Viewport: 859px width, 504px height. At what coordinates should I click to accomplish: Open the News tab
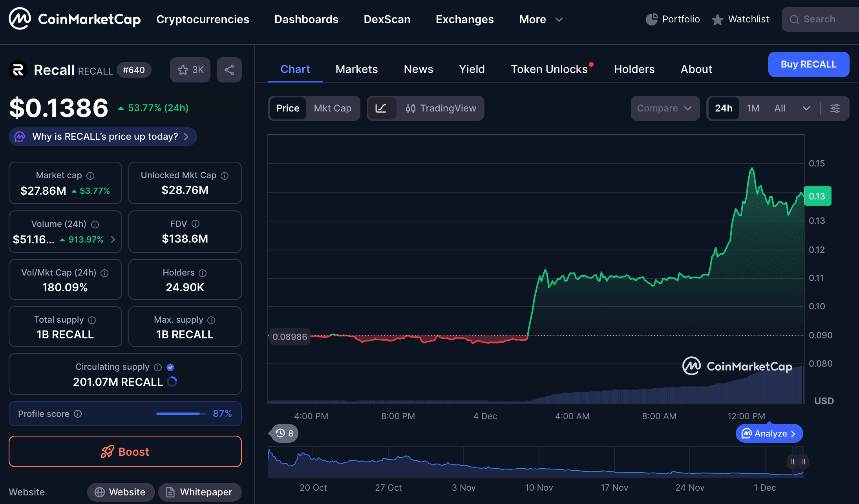[x=418, y=69]
